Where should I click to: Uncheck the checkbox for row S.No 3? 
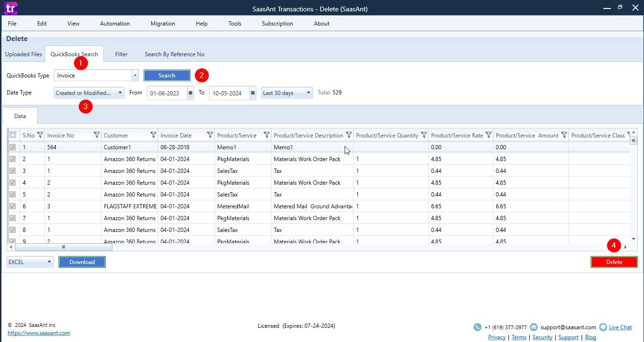(x=13, y=171)
